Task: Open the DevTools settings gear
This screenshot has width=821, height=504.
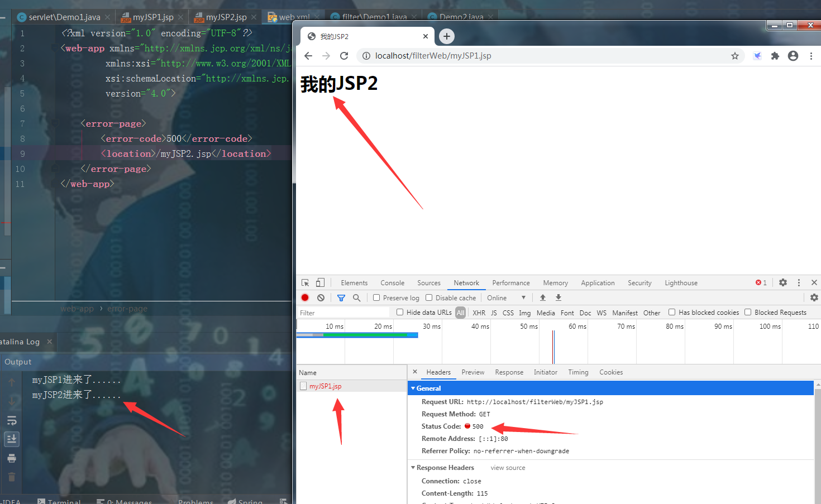Action: coord(783,282)
